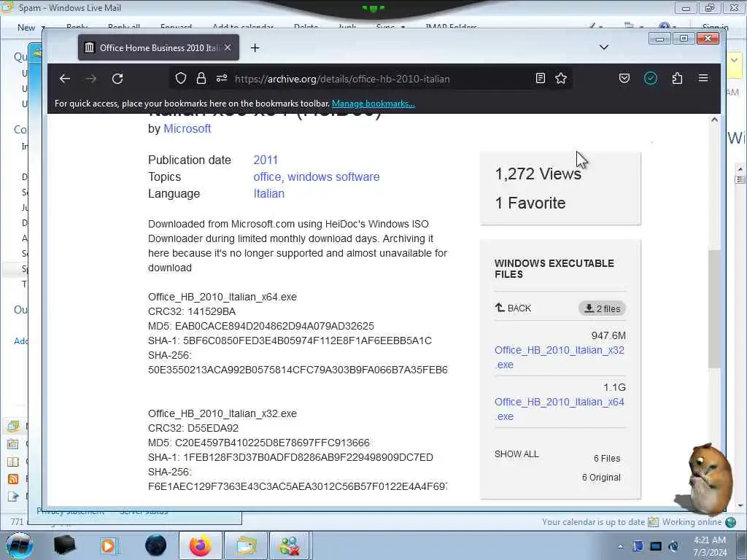The image size is (747, 560).
Task: Open Windows Live Mail taskbar icon
Action: coord(245,545)
